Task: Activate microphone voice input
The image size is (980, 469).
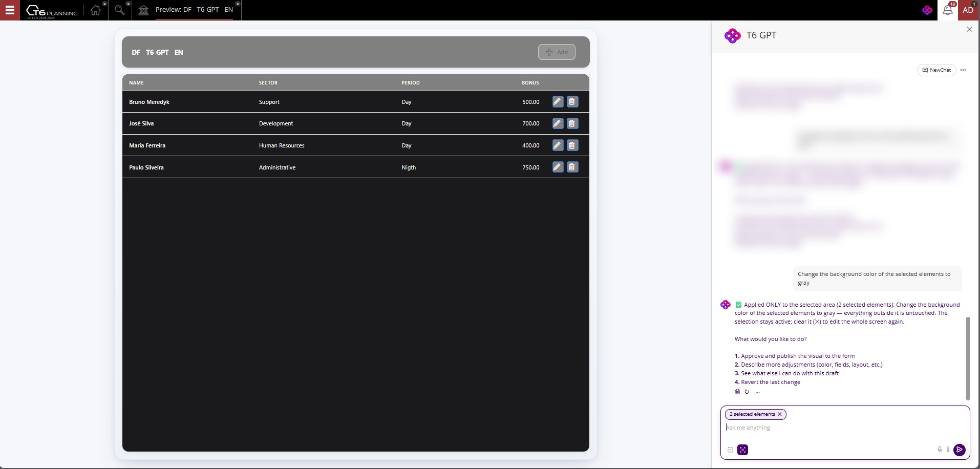Action: [x=940, y=450]
